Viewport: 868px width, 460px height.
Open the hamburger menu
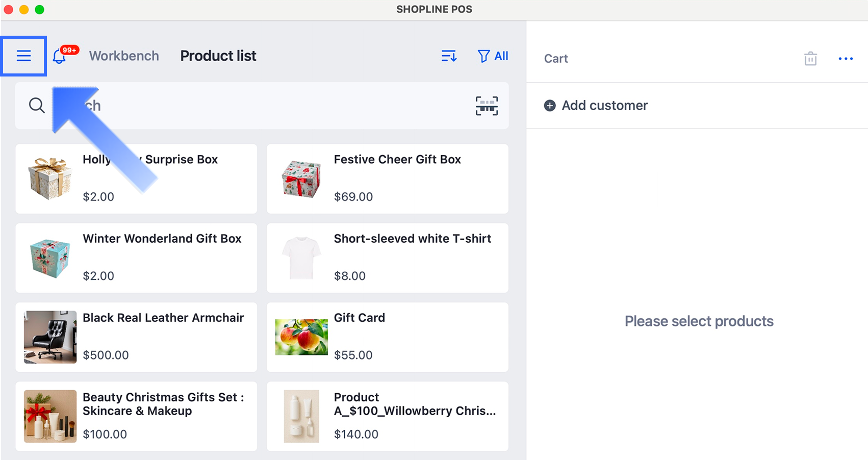[x=24, y=56]
